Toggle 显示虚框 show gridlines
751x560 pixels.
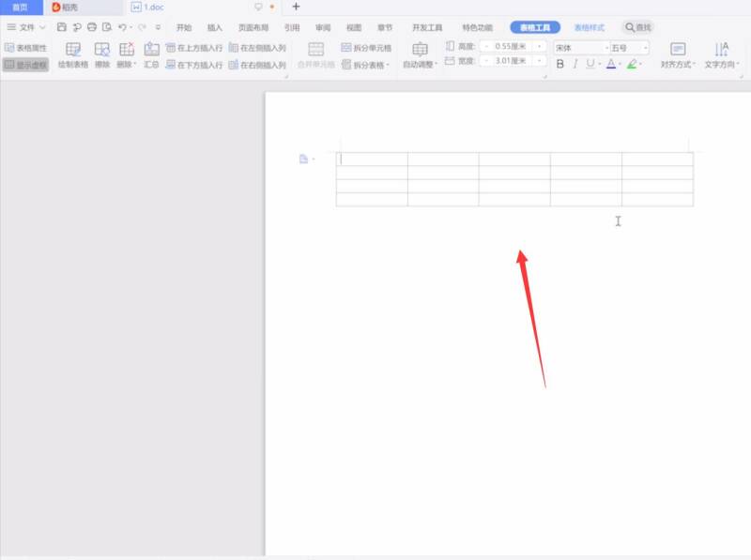point(26,65)
